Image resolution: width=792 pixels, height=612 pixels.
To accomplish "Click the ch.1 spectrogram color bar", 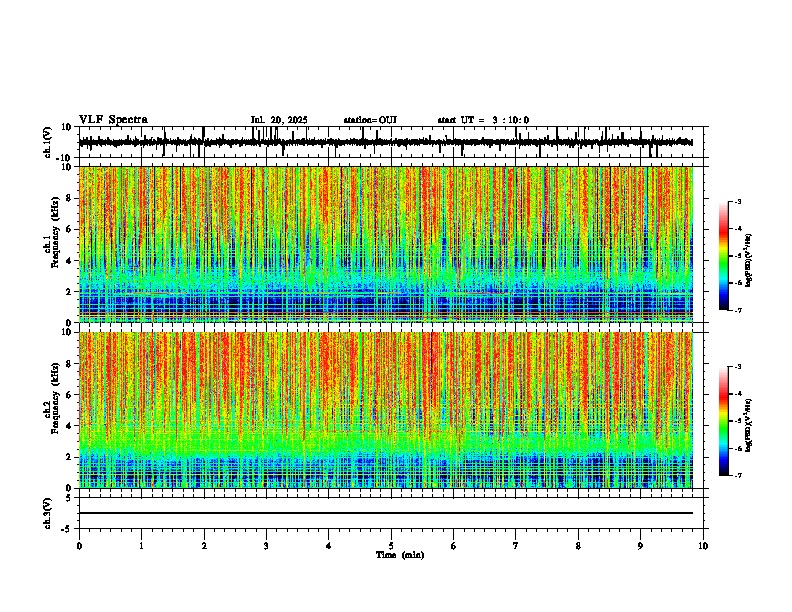I will (723, 256).
